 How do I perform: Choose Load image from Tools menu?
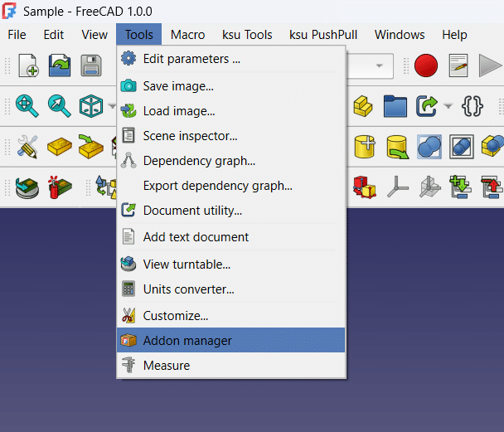231,111
